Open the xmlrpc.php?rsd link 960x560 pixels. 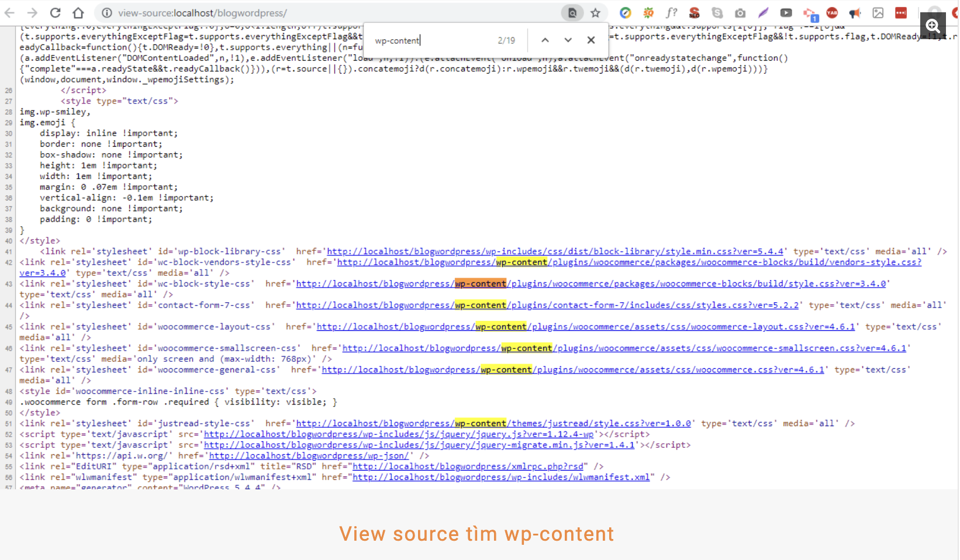pos(468,466)
